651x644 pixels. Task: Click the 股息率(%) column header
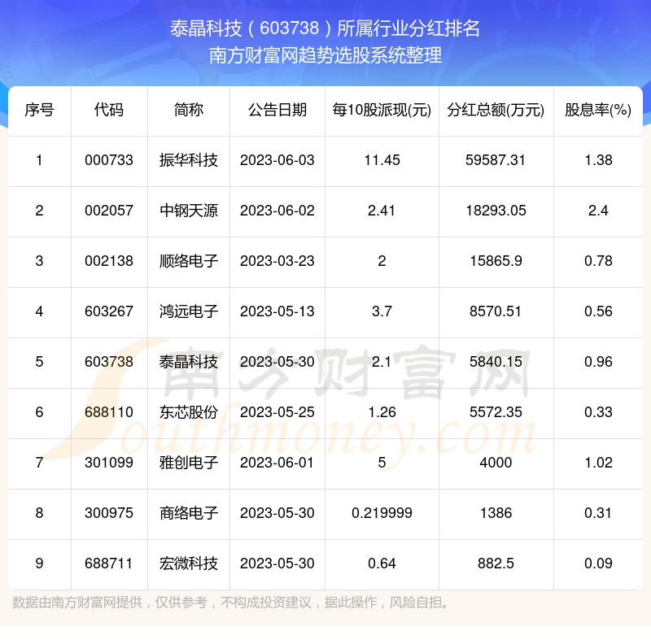tap(598, 110)
